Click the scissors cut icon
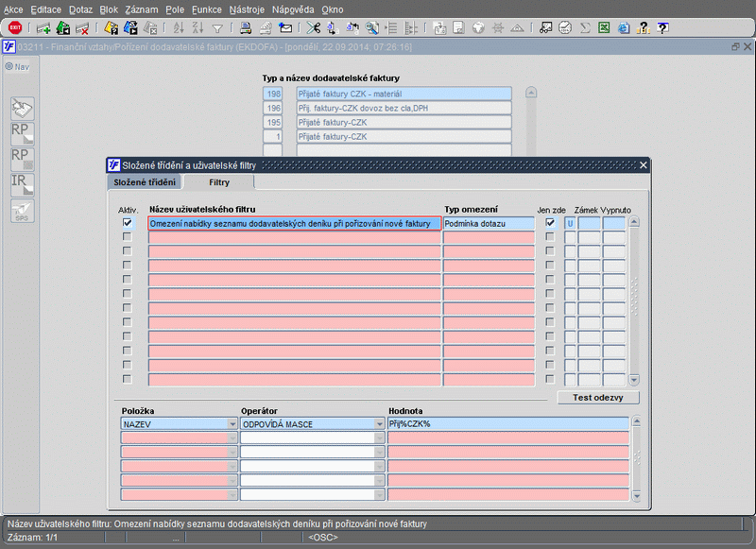Image resolution: width=756 pixels, height=549 pixels. pyautogui.click(x=314, y=28)
